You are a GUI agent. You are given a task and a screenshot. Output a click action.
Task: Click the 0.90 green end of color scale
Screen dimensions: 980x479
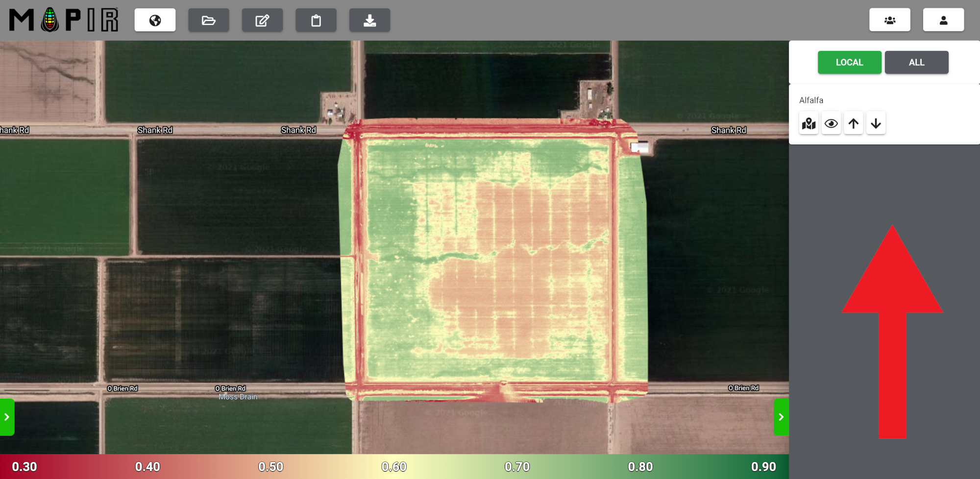coord(763,467)
